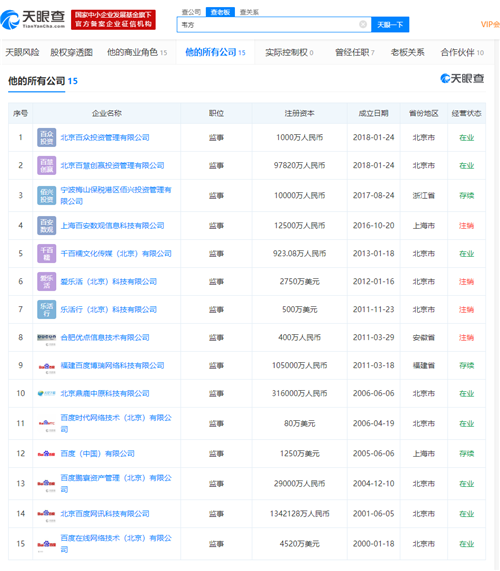
Task: Click the 百慧创赢 purple company logo
Action: [47, 166]
